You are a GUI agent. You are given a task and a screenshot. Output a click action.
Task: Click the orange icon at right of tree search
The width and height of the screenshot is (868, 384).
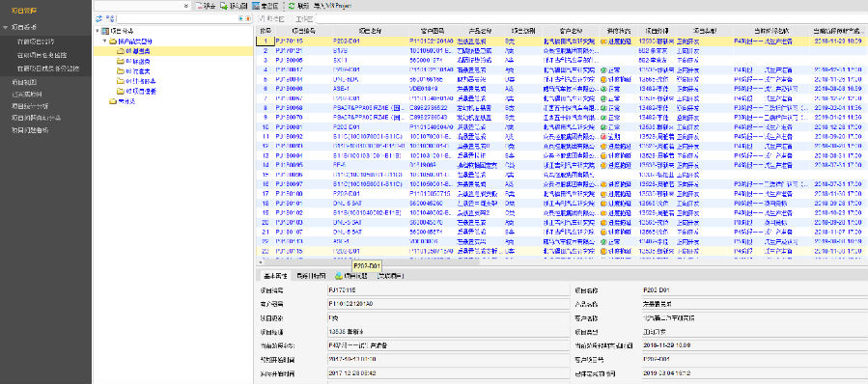click(247, 18)
